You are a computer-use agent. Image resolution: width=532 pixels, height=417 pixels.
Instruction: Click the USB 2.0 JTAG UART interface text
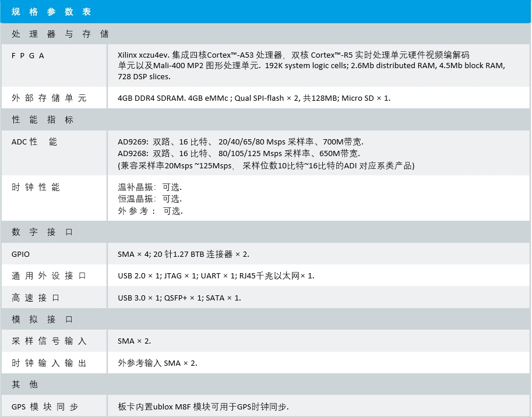pyautogui.click(x=216, y=275)
